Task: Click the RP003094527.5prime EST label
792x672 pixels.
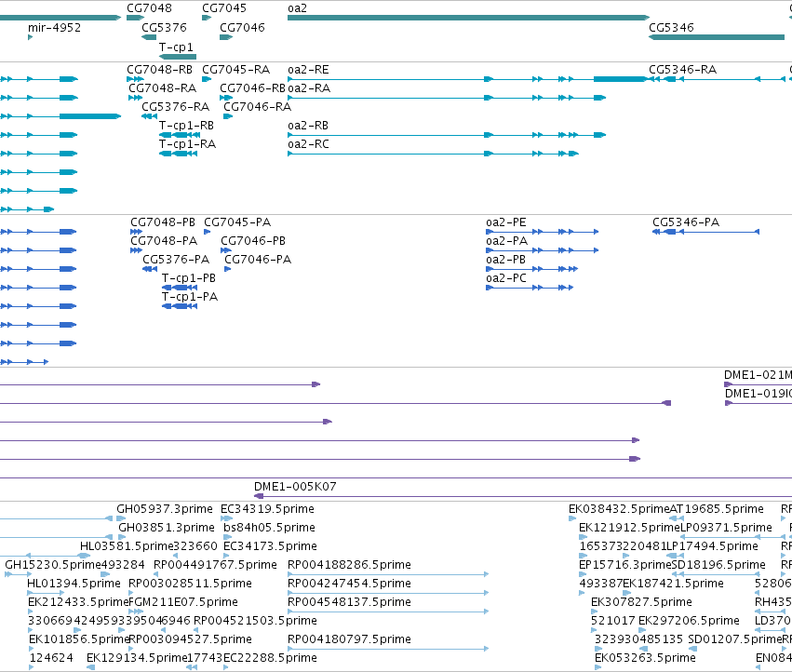Action: (190, 639)
